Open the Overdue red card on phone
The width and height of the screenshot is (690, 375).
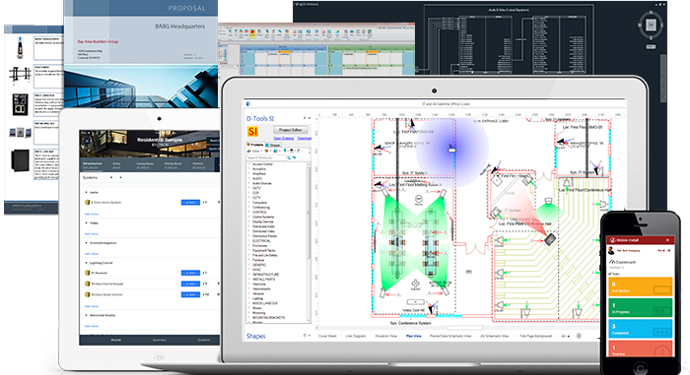point(640,348)
